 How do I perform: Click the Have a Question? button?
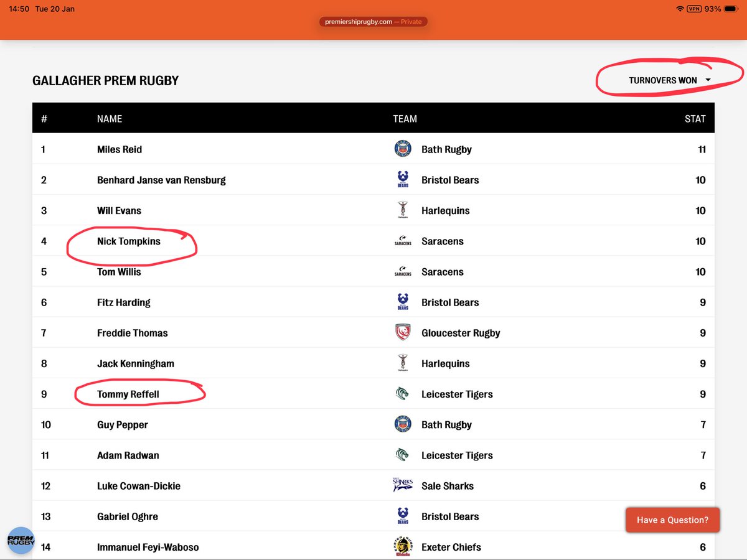[x=673, y=520]
